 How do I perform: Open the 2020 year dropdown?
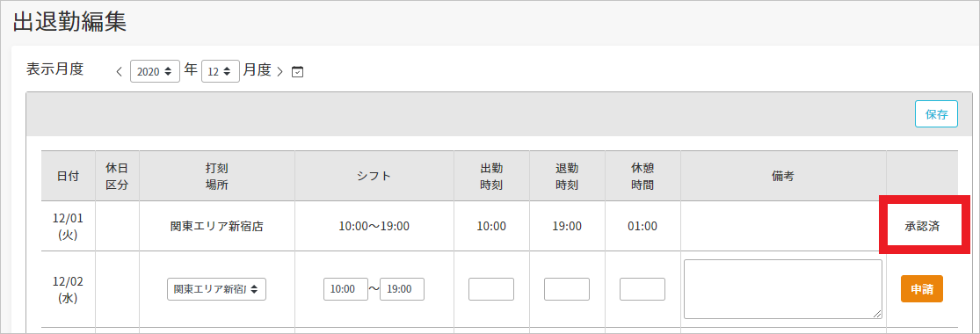[x=155, y=71]
